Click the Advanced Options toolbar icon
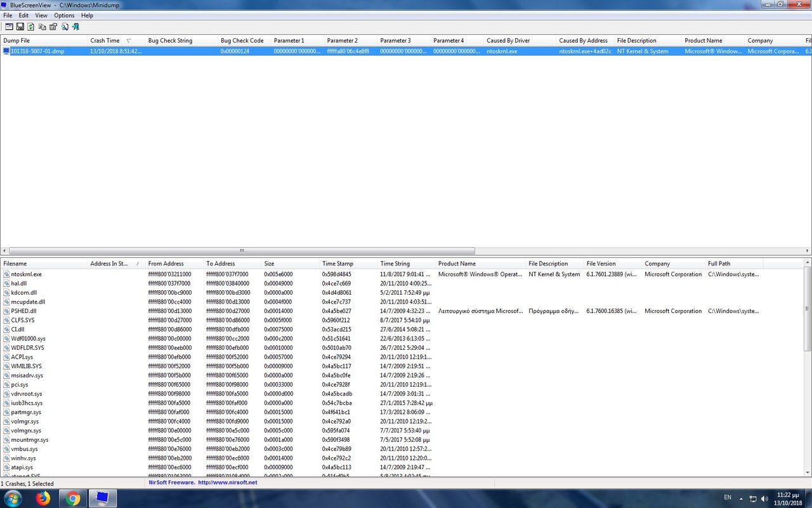Image resolution: width=812 pixels, height=508 pixels. coord(9,27)
